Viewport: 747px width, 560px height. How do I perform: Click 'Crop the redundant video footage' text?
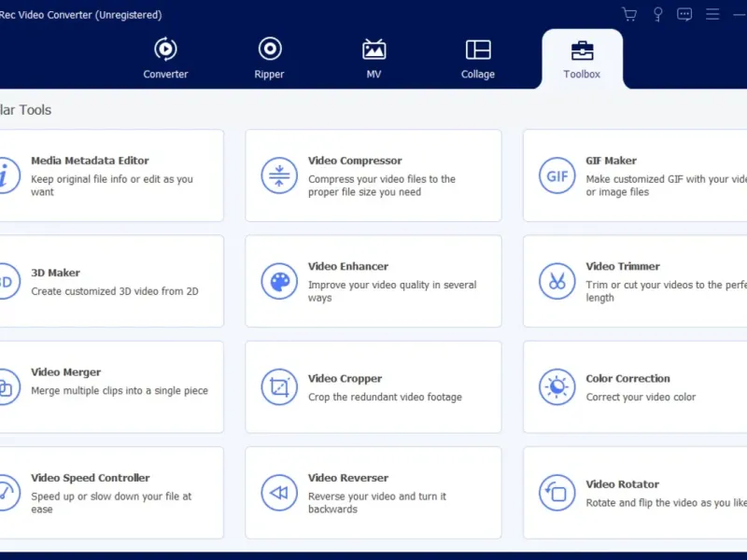pyautogui.click(x=385, y=398)
